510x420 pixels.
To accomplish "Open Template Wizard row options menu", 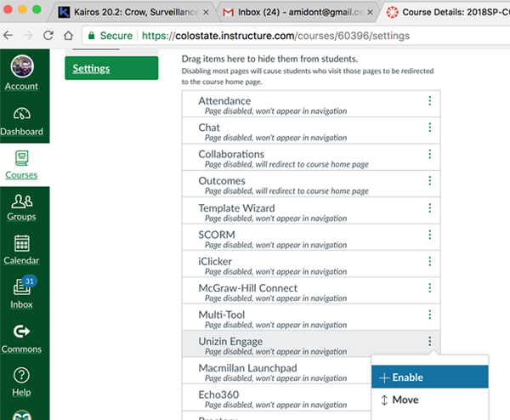I will point(429,208).
